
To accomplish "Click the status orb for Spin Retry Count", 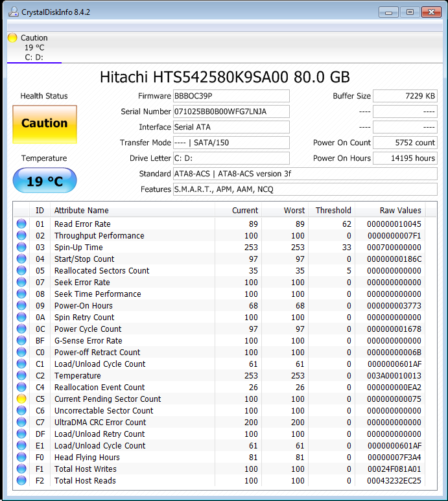I will 21,317.
